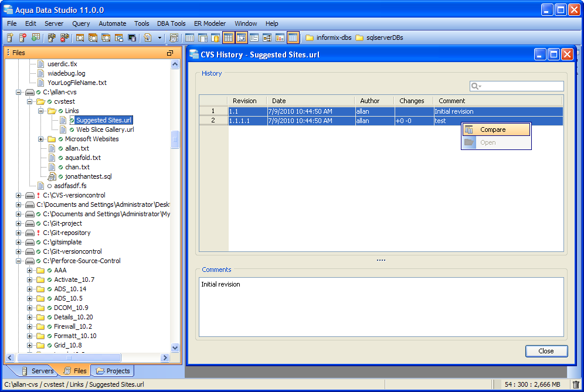Select revision 1.1.1.1 row cell

(247, 121)
